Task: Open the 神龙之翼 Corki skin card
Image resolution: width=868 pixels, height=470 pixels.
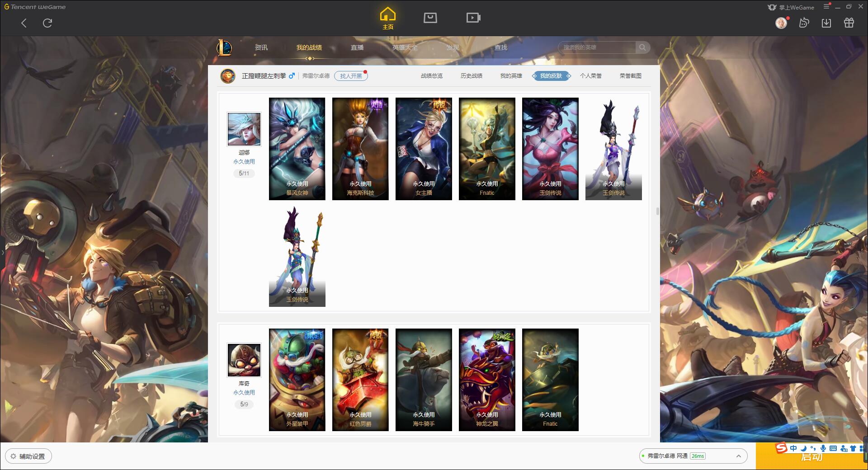Action: coord(487,380)
